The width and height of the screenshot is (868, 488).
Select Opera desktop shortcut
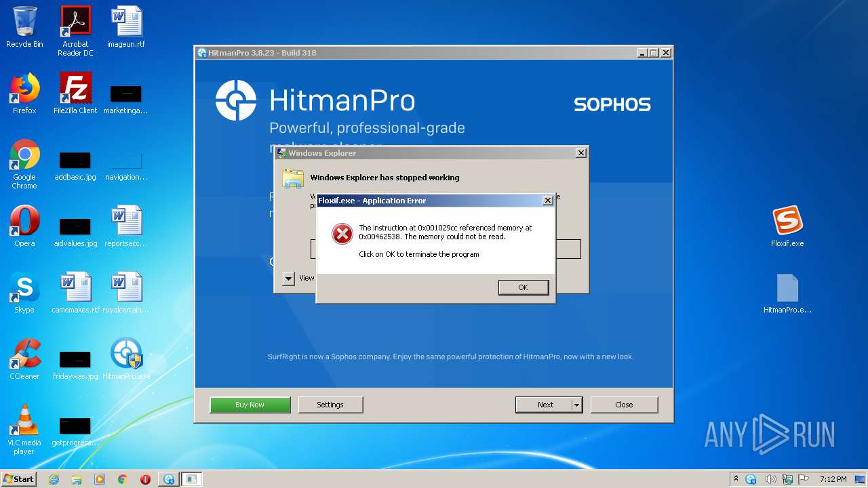pos(24,226)
